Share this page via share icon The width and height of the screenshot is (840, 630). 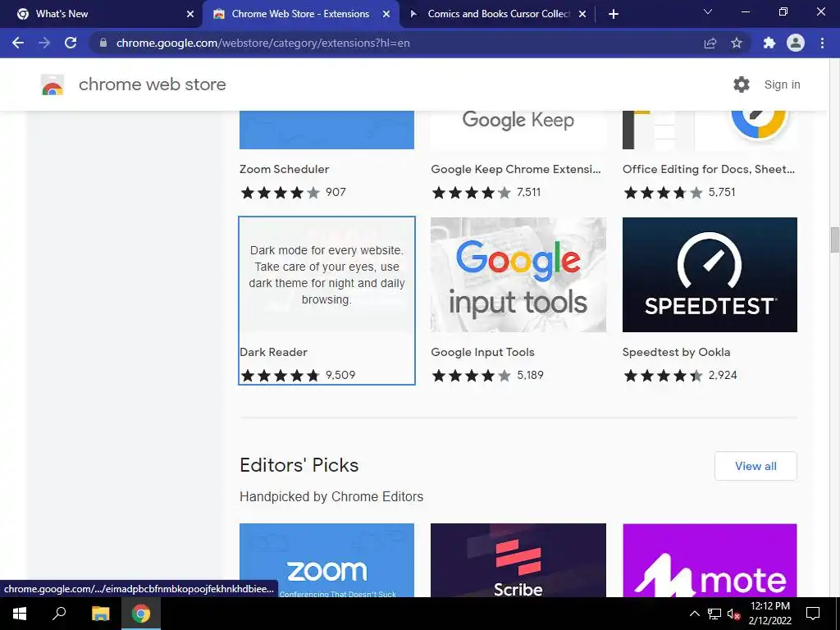pos(710,43)
